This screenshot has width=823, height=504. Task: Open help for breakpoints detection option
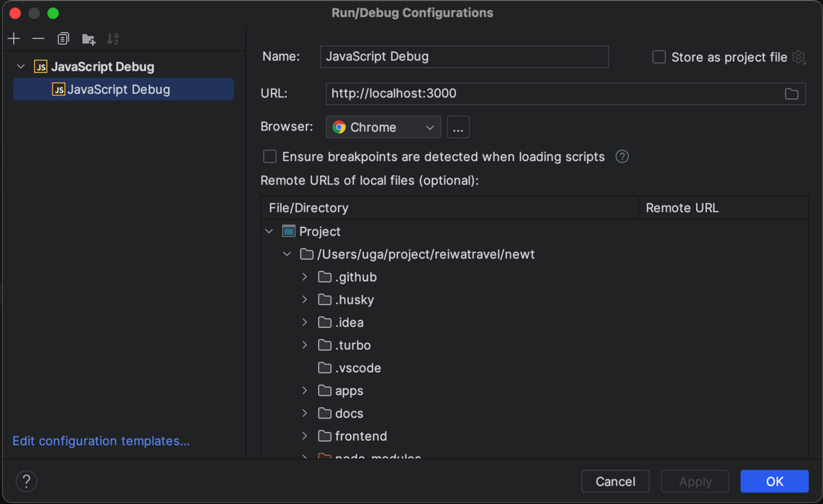tap(621, 156)
